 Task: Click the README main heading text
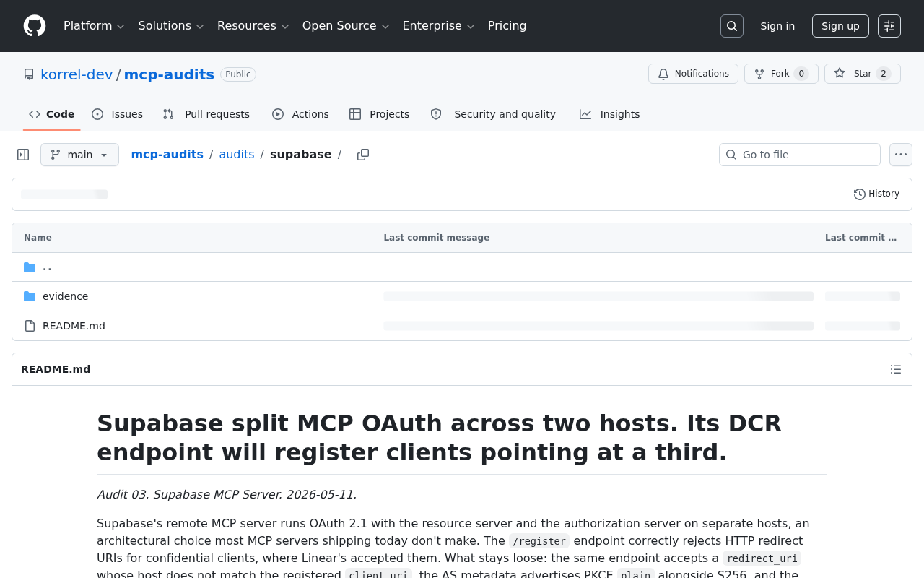pos(439,437)
